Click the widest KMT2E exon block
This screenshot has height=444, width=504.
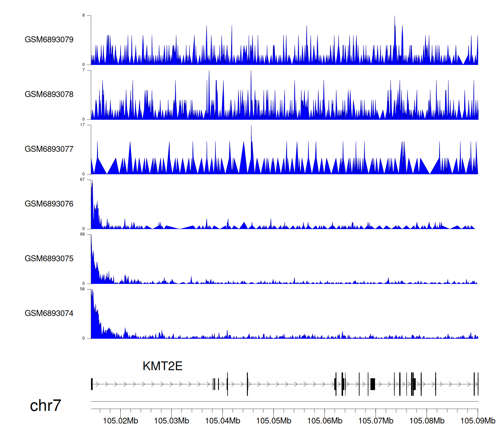(373, 384)
